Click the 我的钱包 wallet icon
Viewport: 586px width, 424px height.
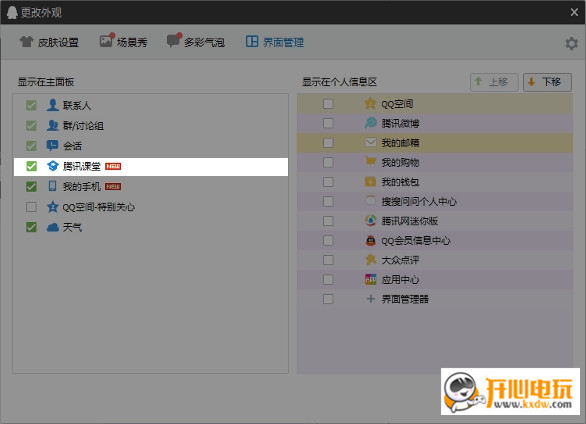(x=370, y=182)
